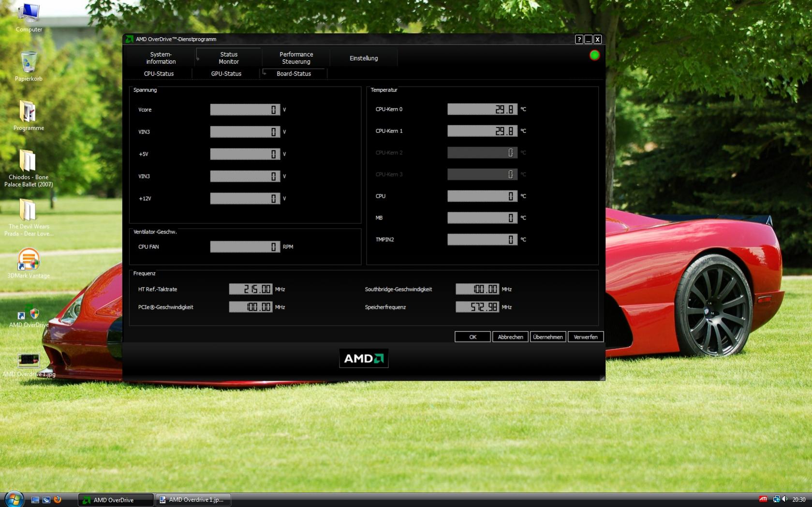Click the CPU-Kern 2 temperature readout
Viewport: 812px width, 507px height.
482,153
